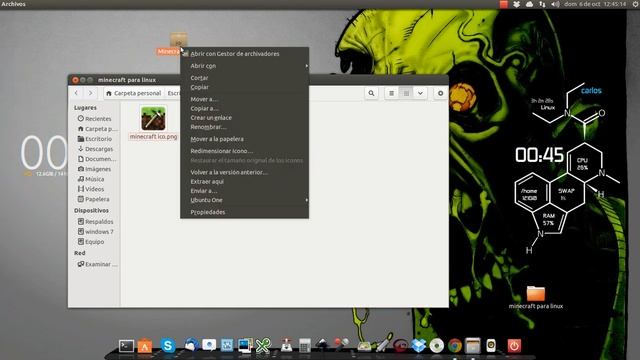640x360 pixels.
Task: Open Imágenes in the sidebar
Action: [95, 169]
